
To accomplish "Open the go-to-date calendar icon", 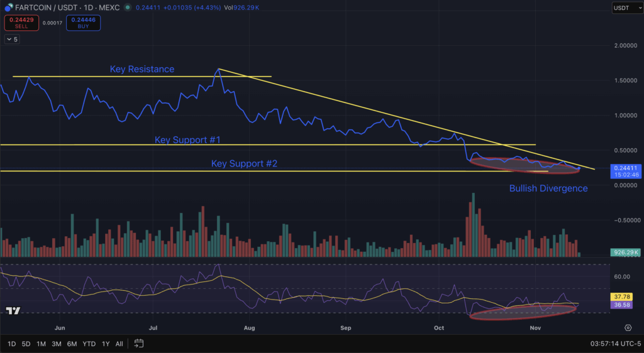I will (x=139, y=344).
